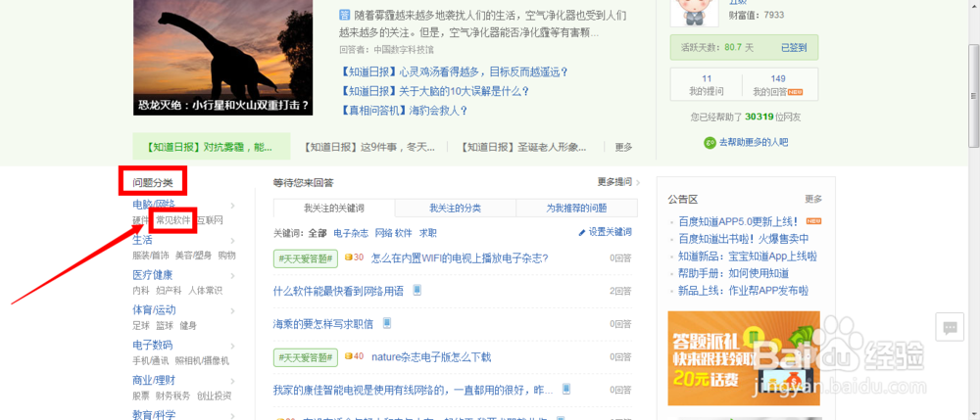980x420 pixels.
Task: Click the green go icon beside 去帮助更多的人吧
Action: tap(710, 142)
